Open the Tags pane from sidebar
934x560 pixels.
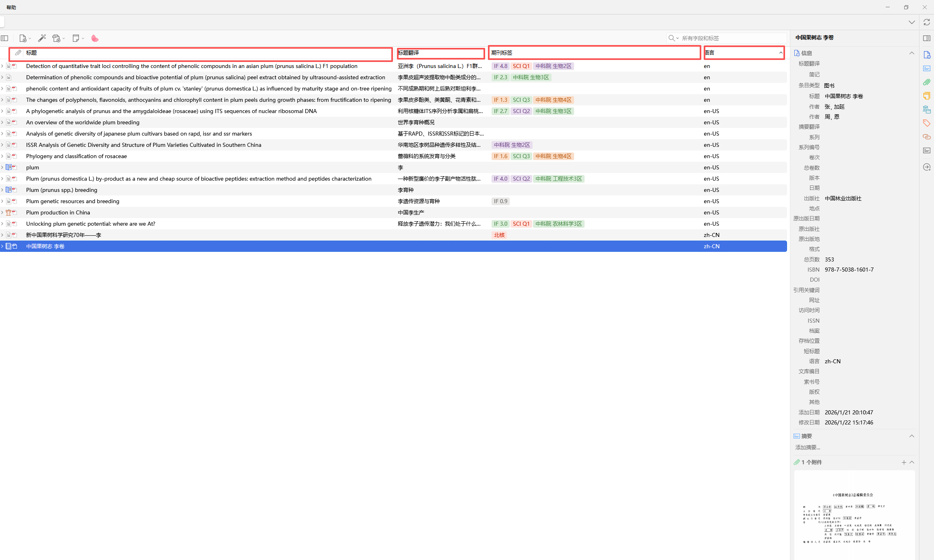pos(927,123)
